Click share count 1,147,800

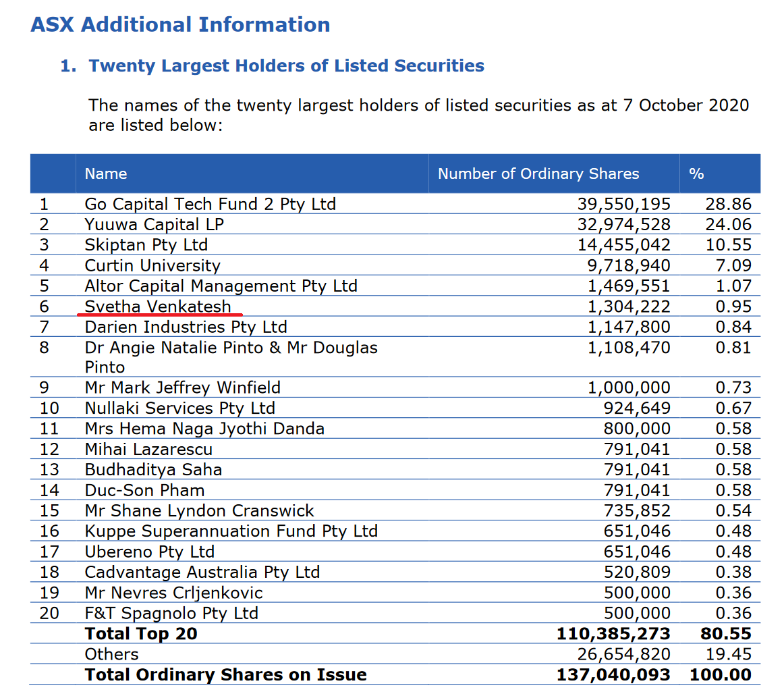(x=629, y=327)
